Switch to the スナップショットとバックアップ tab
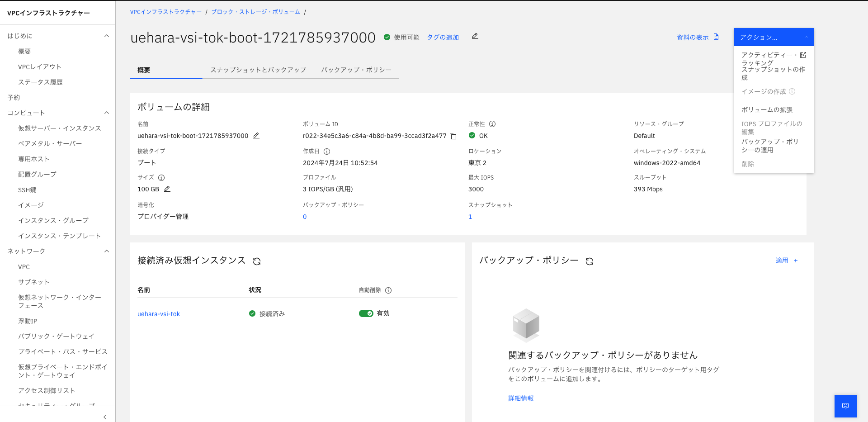 (x=258, y=70)
